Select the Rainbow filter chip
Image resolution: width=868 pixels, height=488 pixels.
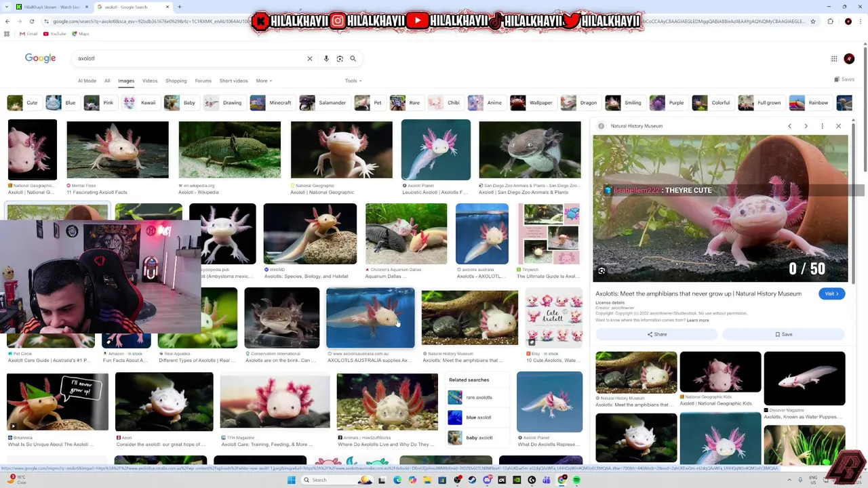tap(810, 103)
